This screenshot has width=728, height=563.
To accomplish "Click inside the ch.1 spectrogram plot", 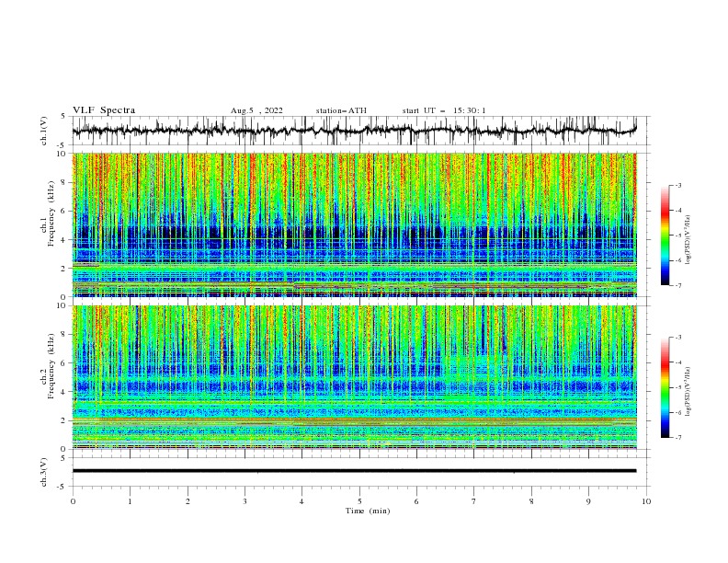I will click(x=354, y=224).
